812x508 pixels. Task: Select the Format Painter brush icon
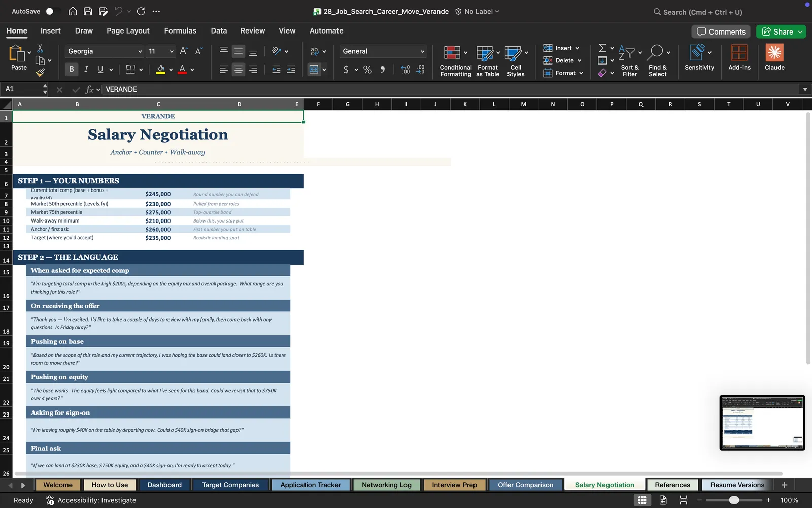tap(40, 73)
